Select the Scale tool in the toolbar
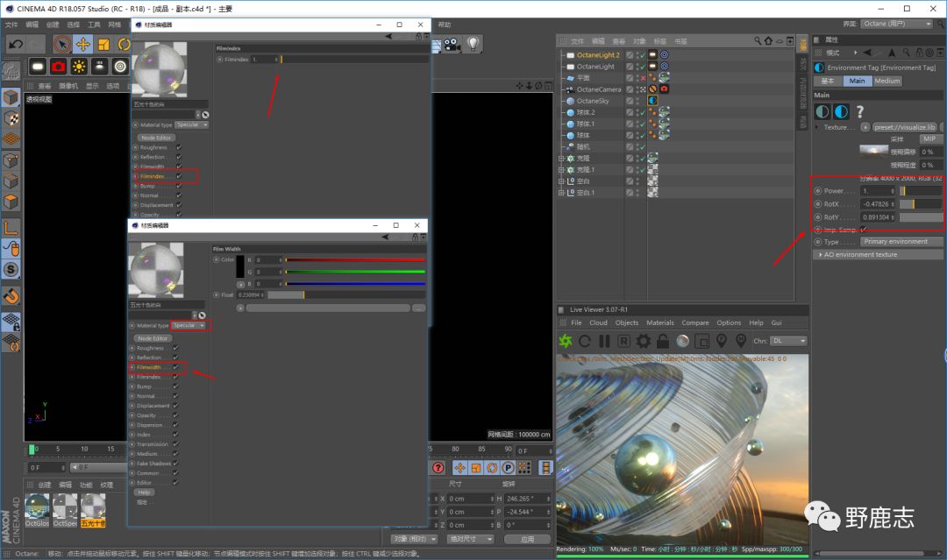The image size is (947, 560). [x=103, y=44]
